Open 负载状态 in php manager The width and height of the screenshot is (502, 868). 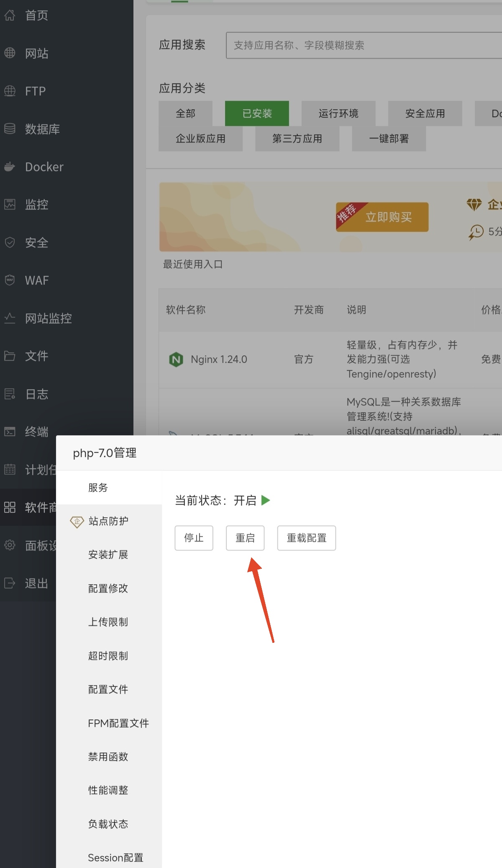(109, 824)
